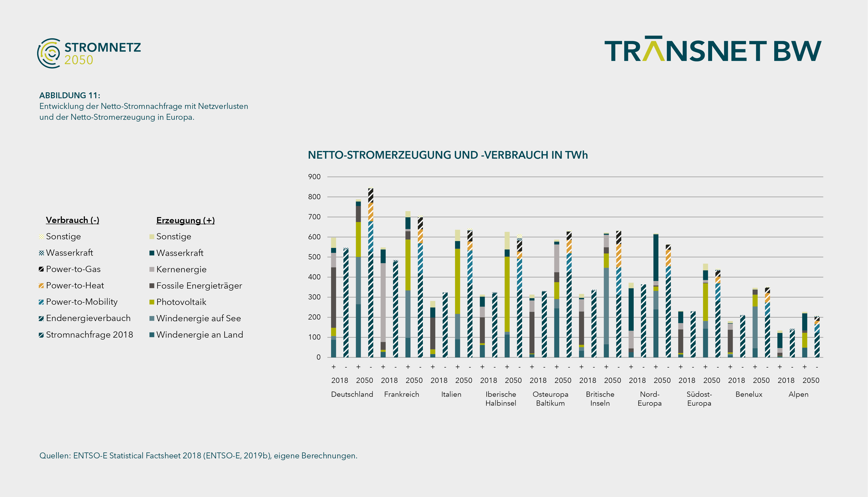Image resolution: width=868 pixels, height=497 pixels.
Task: Click the chart title Netto-Stromerzeugung
Action: [x=448, y=155]
